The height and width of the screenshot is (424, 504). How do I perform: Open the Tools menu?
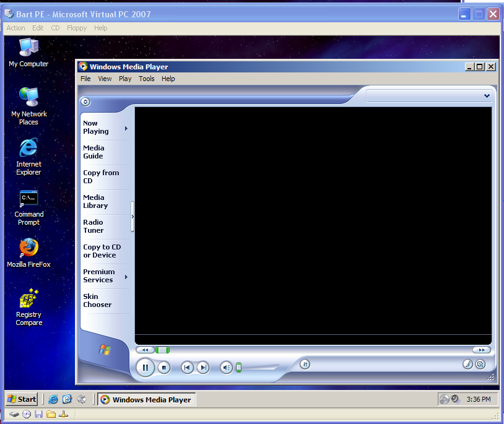(147, 79)
